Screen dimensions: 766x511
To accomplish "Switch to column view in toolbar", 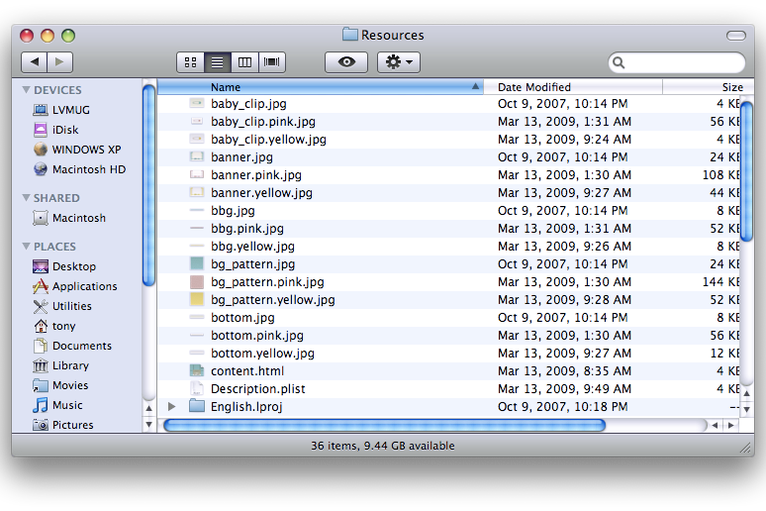I will coord(244,62).
